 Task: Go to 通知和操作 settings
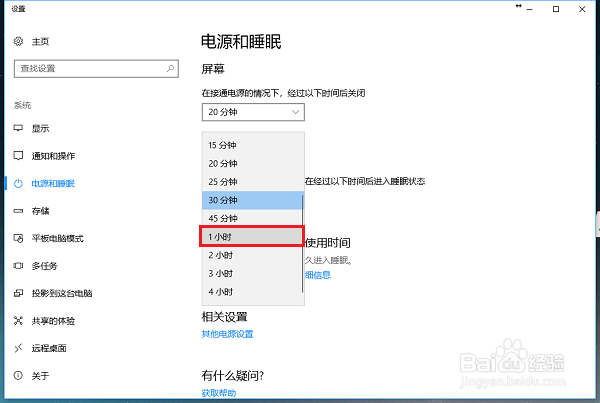53,156
